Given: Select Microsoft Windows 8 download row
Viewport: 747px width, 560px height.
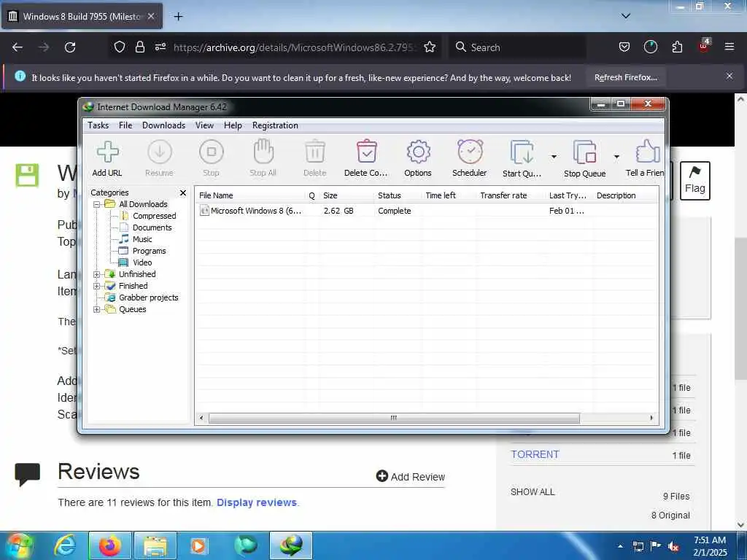Looking at the screenshot, I should tap(426, 211).
